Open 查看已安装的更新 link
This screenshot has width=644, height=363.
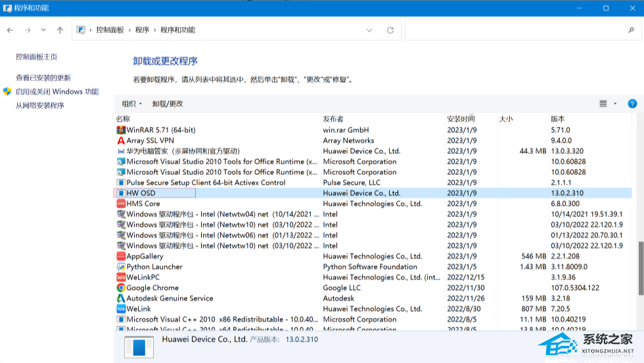tap(43, 77)
